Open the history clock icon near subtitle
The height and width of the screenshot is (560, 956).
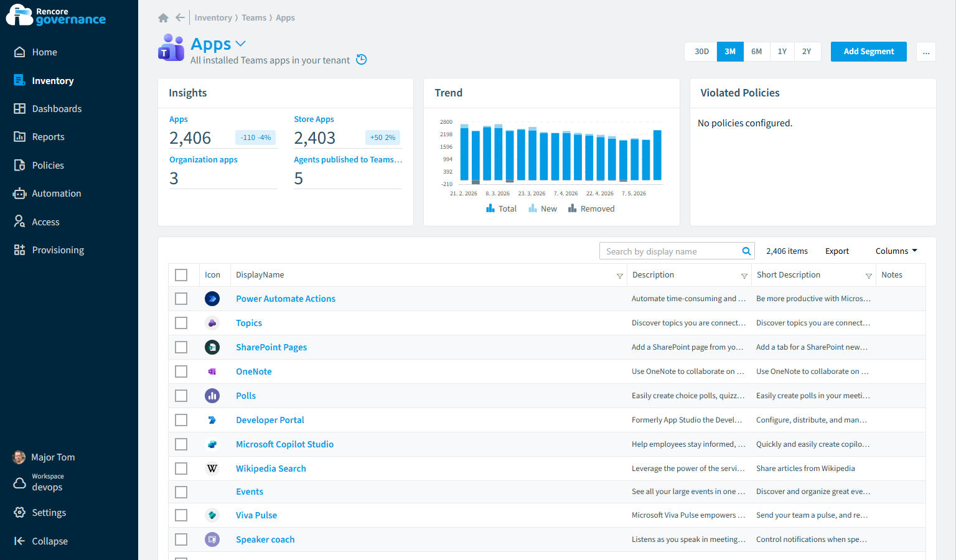point(362,60)
